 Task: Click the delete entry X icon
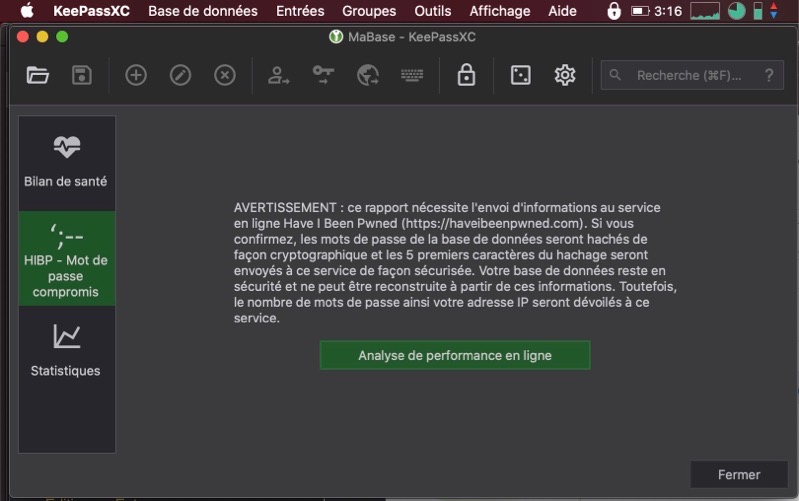point(225,75)
